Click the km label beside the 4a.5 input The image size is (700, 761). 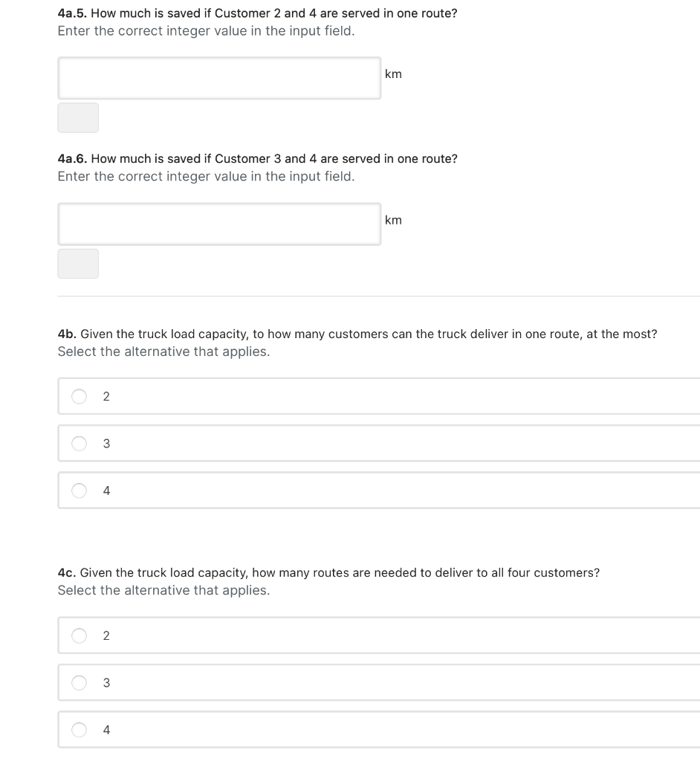click(393, 74)
